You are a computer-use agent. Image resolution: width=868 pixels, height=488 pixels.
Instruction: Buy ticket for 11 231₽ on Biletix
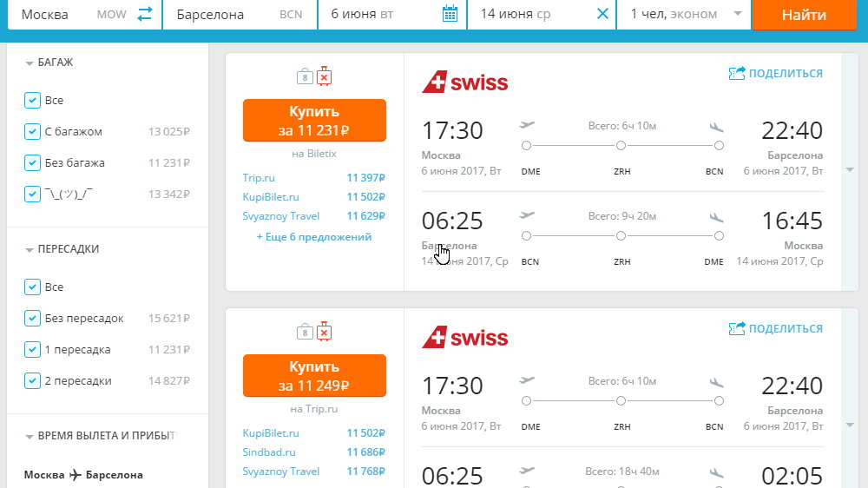pos(314,120)
